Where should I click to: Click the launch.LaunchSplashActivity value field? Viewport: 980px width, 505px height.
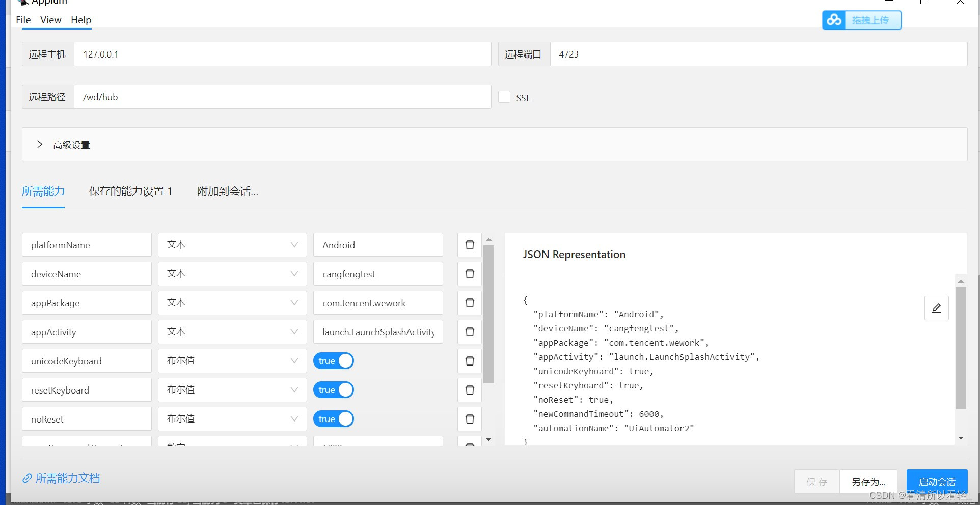pyautogui.click(x=378, y=332)
